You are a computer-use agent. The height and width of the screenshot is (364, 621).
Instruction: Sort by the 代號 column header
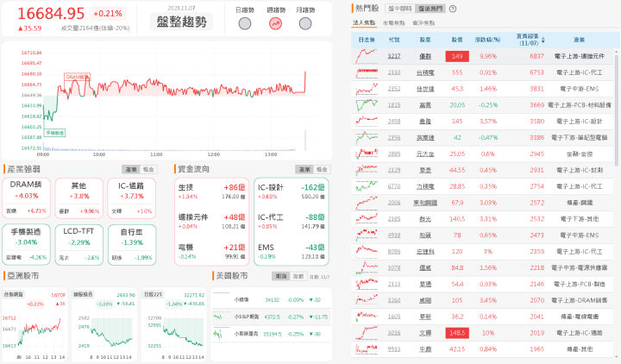[394, 40]
